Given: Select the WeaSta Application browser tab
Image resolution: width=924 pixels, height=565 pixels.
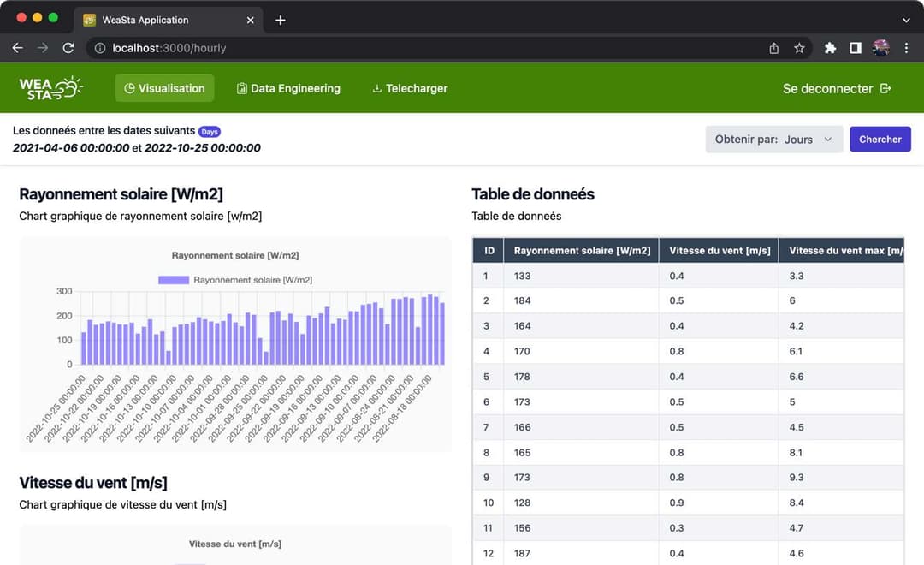Looking at the screenshot, I should point(169,20).
